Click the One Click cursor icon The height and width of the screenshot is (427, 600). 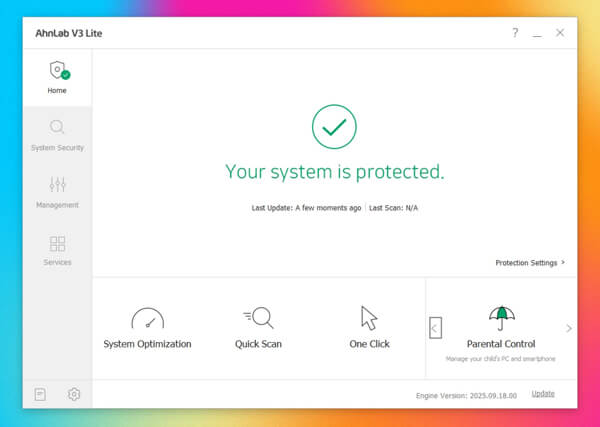point(369,318)
